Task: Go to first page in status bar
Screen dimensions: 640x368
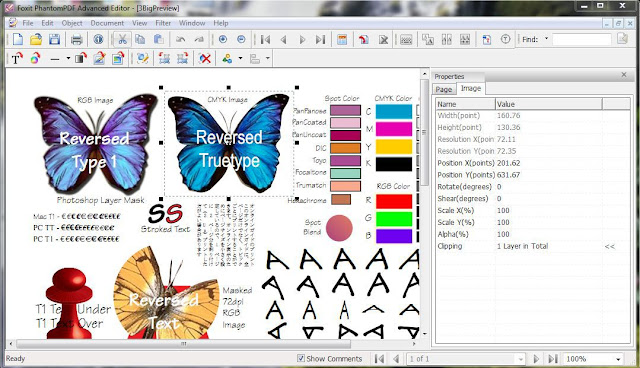Action: [379, 359]
